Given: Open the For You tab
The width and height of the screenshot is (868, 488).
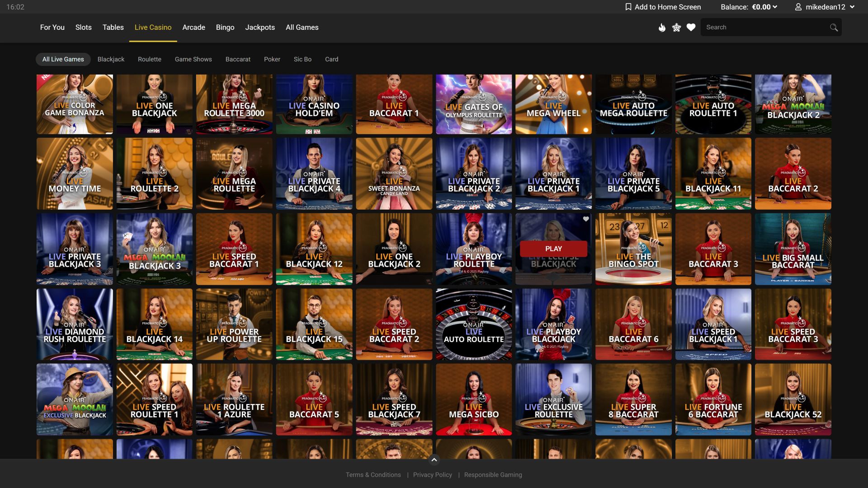Looking at the screenshot, I should pyautogui.click(x=52, y=28).
